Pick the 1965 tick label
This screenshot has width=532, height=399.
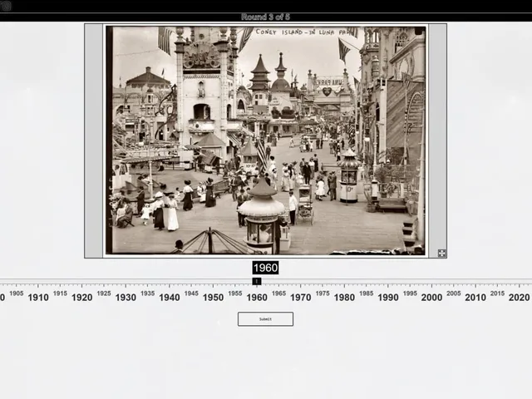pyautogui.click(x=279, y=293)
